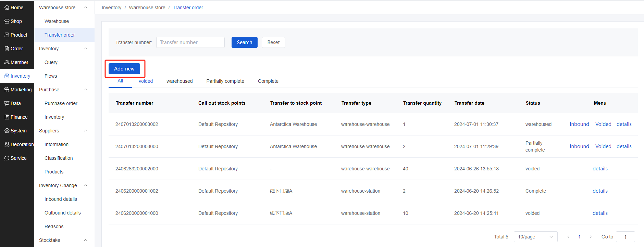The height and width of the screenshot is (247, 644).
Task: Open details for order 2406200000001000
Action: (600, 213)
